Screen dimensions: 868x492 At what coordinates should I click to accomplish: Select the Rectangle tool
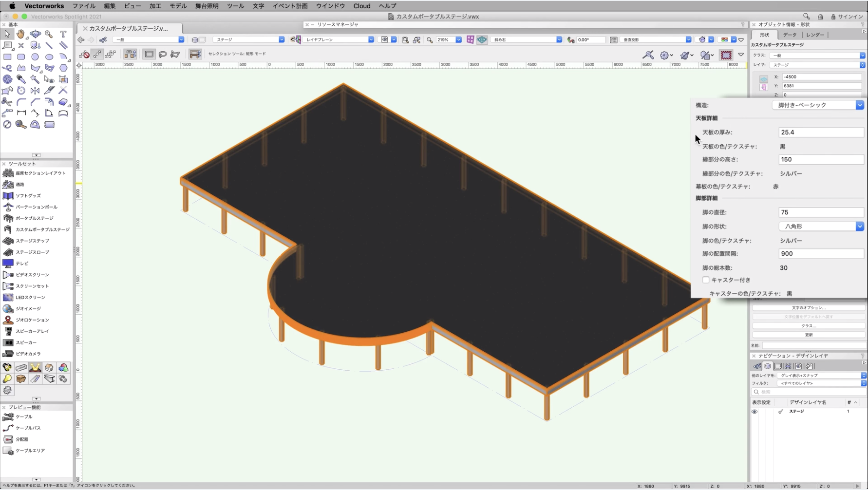point(7,57)
